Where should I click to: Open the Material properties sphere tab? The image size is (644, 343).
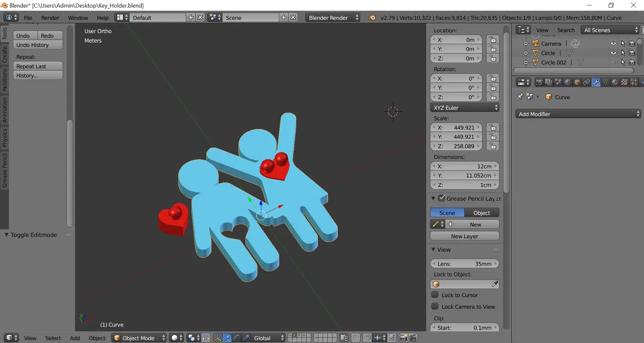coord(615,82)
